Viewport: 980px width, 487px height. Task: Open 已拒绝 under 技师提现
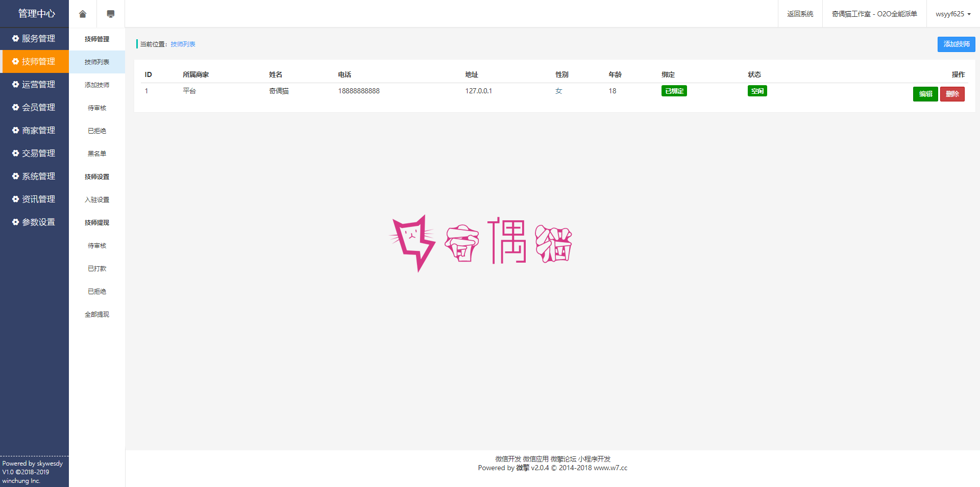[97, 291]
